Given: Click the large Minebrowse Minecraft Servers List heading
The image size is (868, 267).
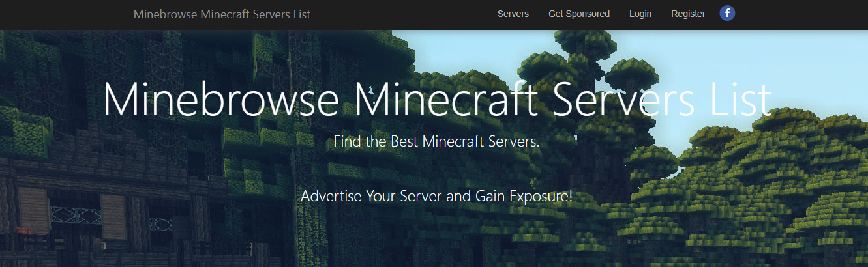Looking at the screenshot, I should (437, 99).
